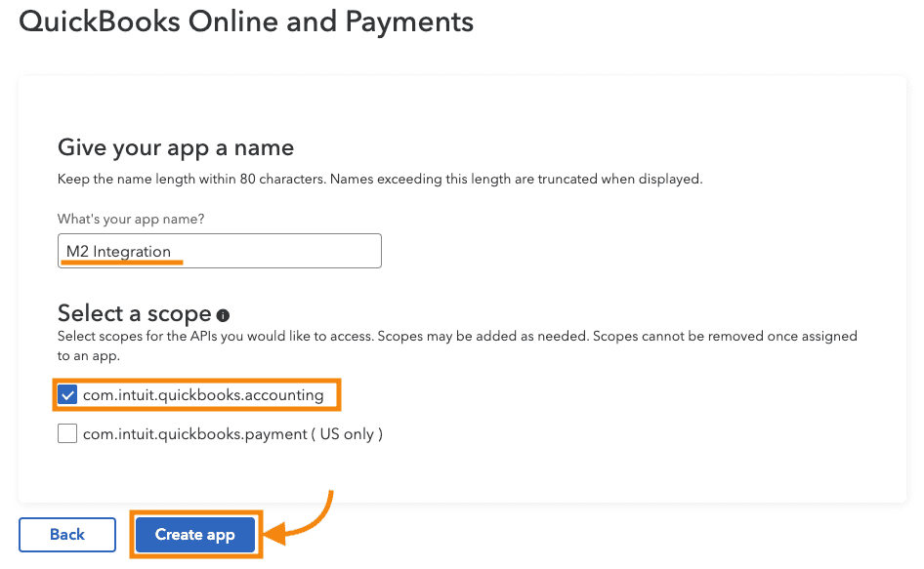Click the highlighted Create app control
The height and width of the screenshot is (569, 924).
pos(195,535)
